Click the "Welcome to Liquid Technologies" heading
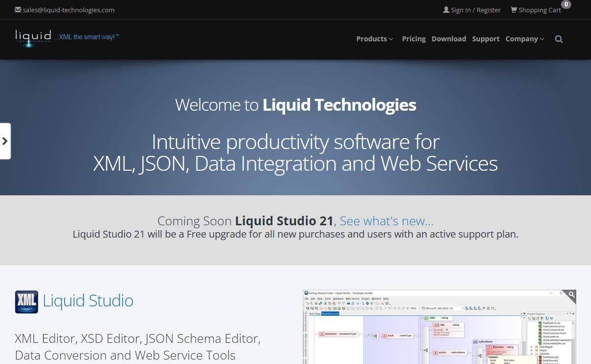Screen dimensions: 591x364 (x=295, y=105)
